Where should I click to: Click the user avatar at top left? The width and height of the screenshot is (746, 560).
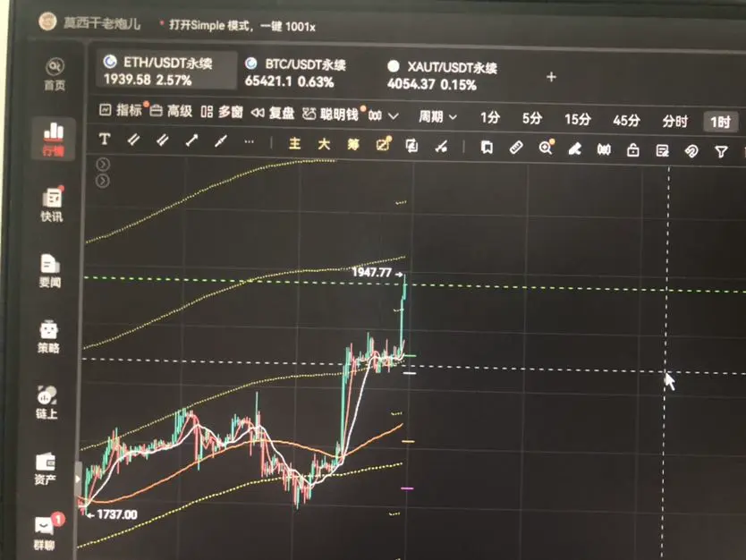pyautogui.click(x=47, y=21)
